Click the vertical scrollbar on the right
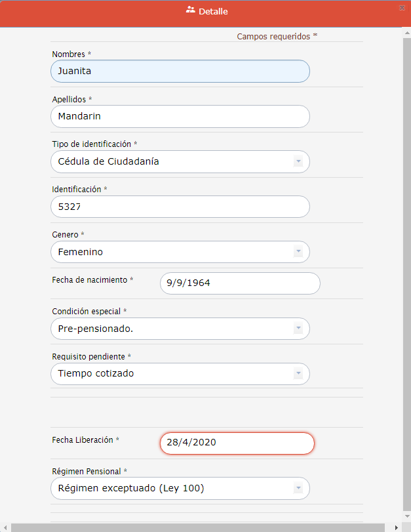Image resolution: width=411 pixels, height=532 pixels. click(406, 262)
